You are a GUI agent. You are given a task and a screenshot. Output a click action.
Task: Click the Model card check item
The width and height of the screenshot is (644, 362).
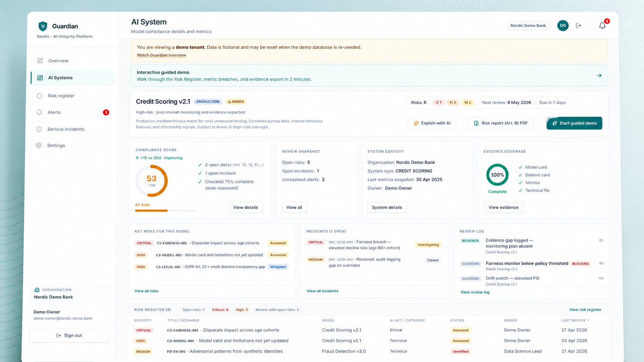pos(533,167)
